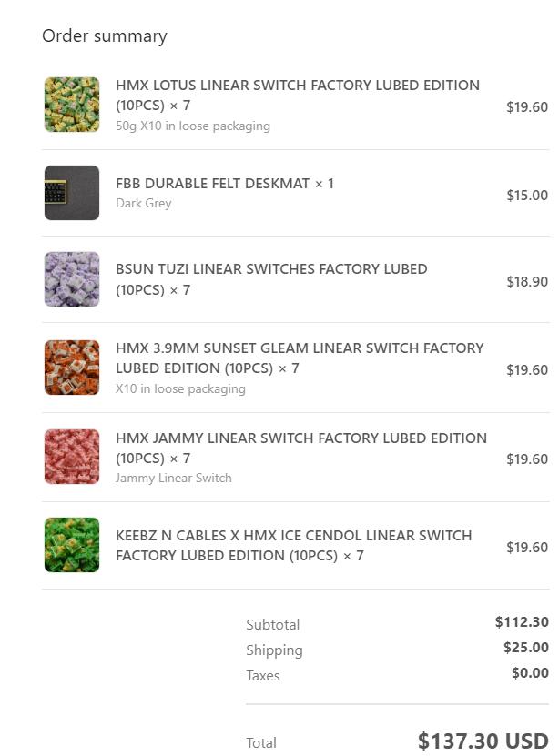Click the Dark Grey variant text
Screen dimensions: 559x756
pos(144,203)
